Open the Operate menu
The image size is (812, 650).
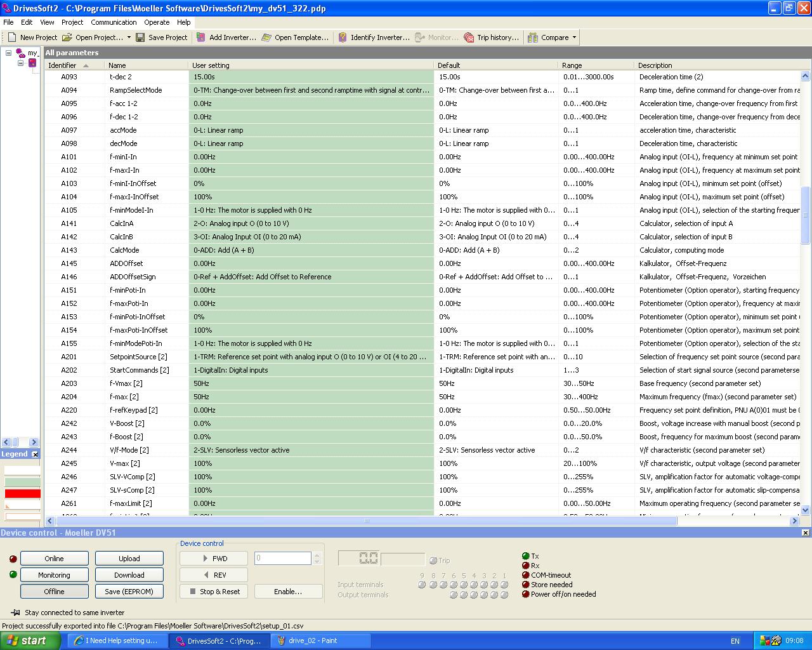[157, 22]
